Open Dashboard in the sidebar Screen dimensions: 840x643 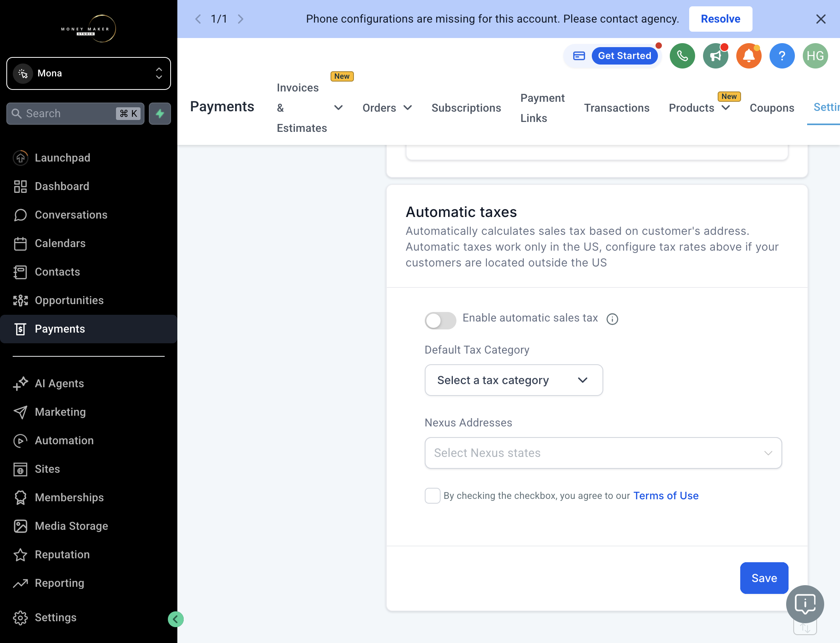tap(89, 186)
